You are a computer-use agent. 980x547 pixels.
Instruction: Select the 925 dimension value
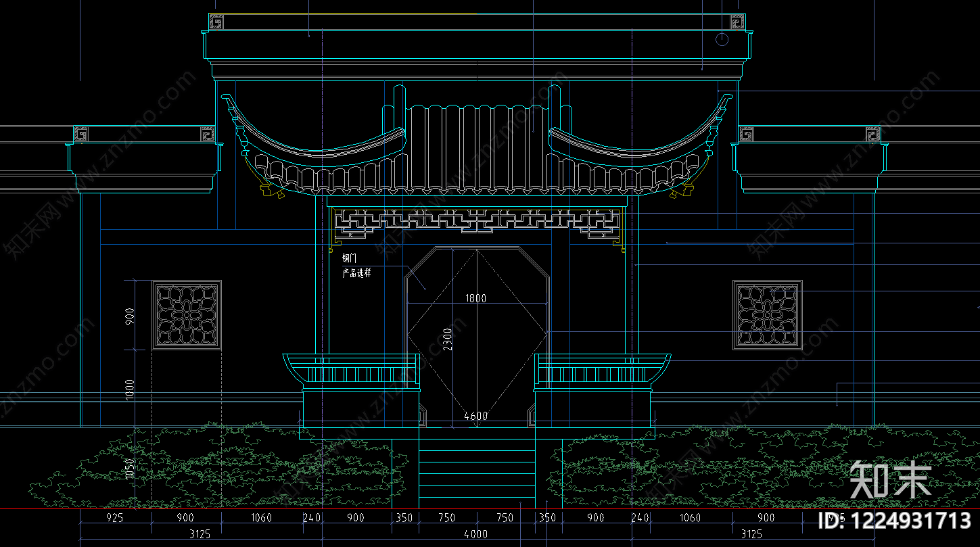pyautogui.click(x=115, y=518)
